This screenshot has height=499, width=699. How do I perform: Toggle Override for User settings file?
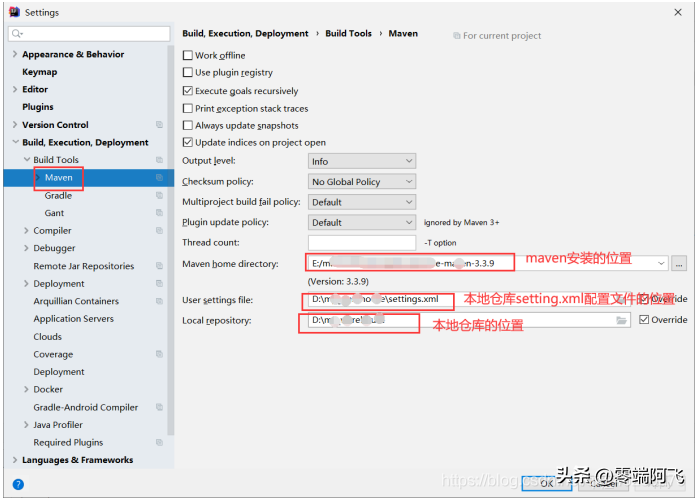(644, 299)
